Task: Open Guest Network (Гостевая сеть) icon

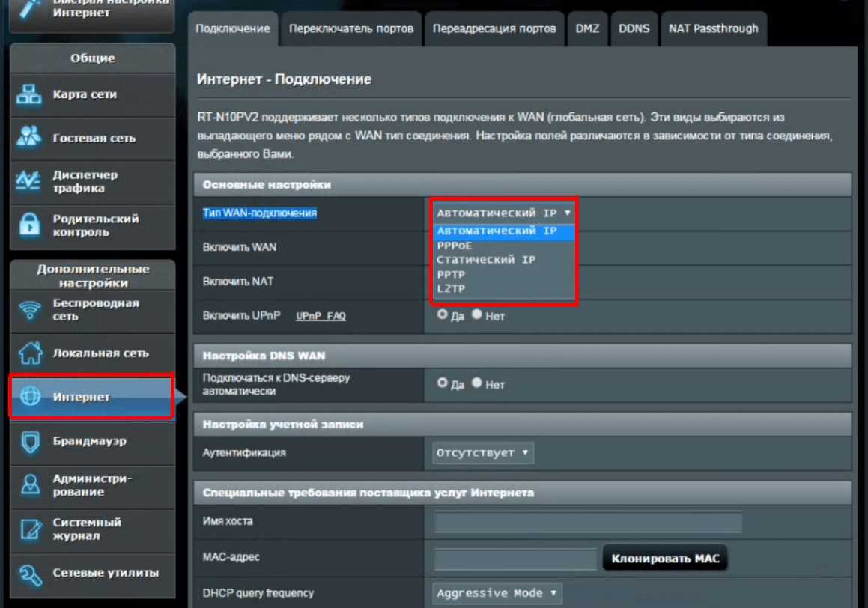Action: click(x=29, y=138)
